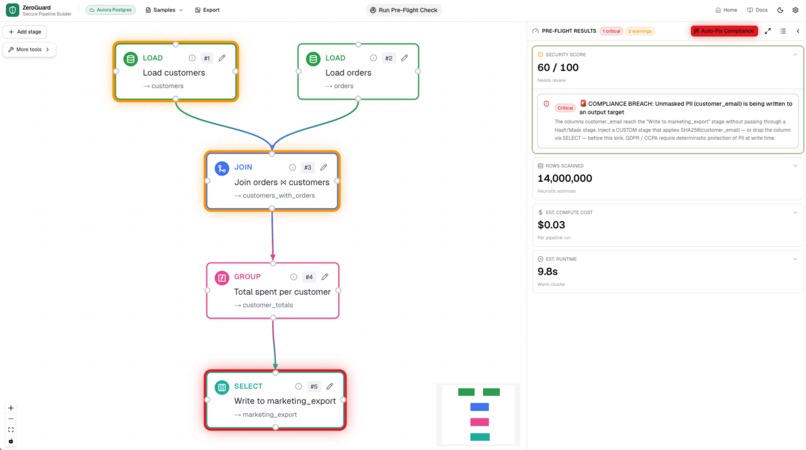Toggle canvas lock interactivity
The image size is (806, 450).
point(11,441)
